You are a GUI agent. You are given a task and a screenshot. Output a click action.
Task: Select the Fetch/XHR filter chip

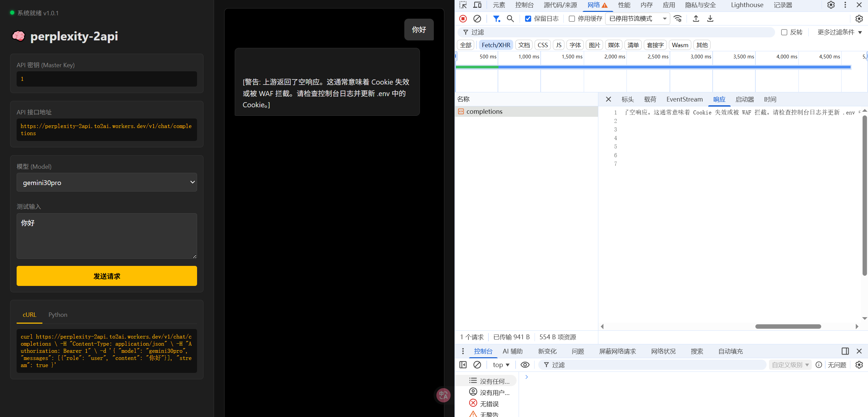(x=496, y=45)
